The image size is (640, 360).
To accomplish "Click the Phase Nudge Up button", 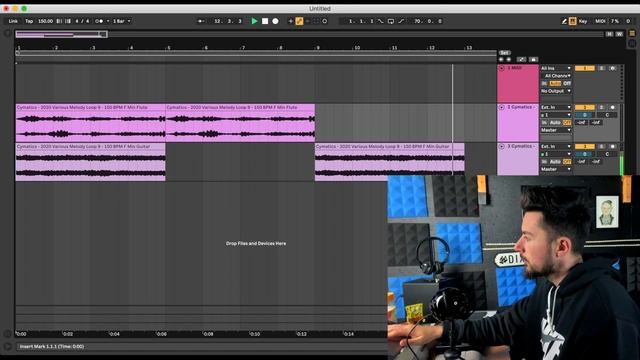I will click(68, 21).
